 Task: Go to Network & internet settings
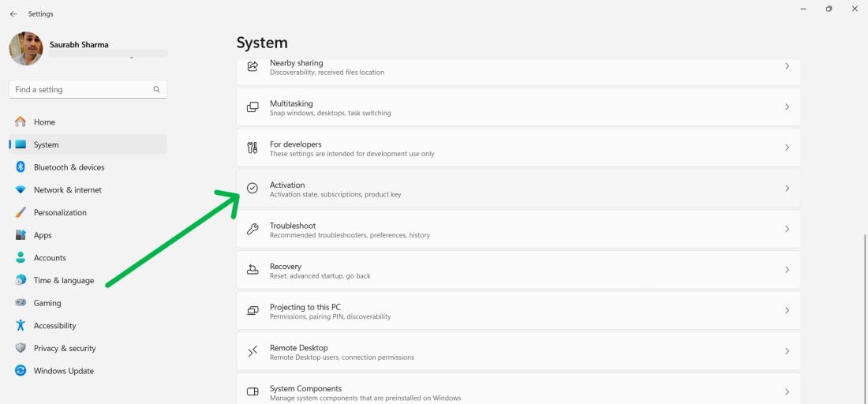pos(67,190)
